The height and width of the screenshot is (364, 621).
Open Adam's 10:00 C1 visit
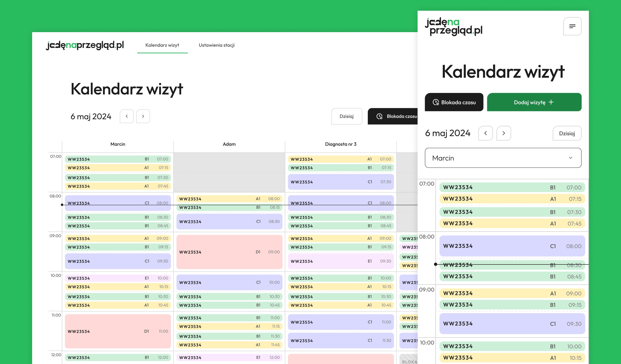pyautogui.click(x=229, y=282)
